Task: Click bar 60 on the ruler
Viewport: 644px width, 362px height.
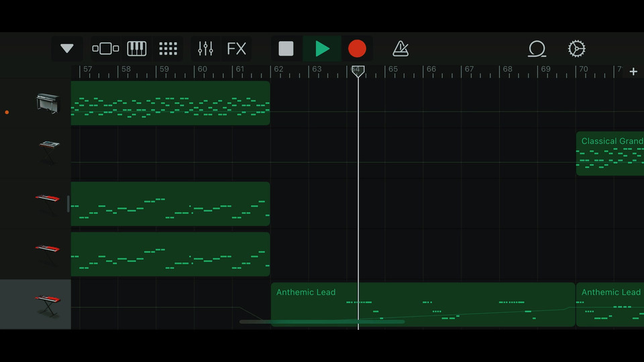Action: 202,69
